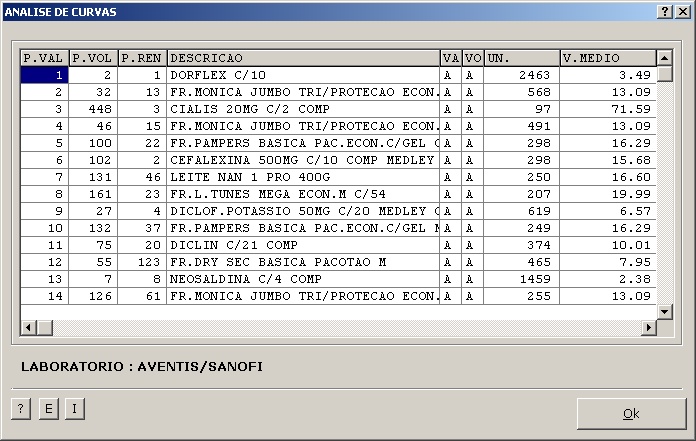This screenshot has height=441, width=696.
Task: Click vertical scrollbar up arrow
Action: tap(664, 58)
